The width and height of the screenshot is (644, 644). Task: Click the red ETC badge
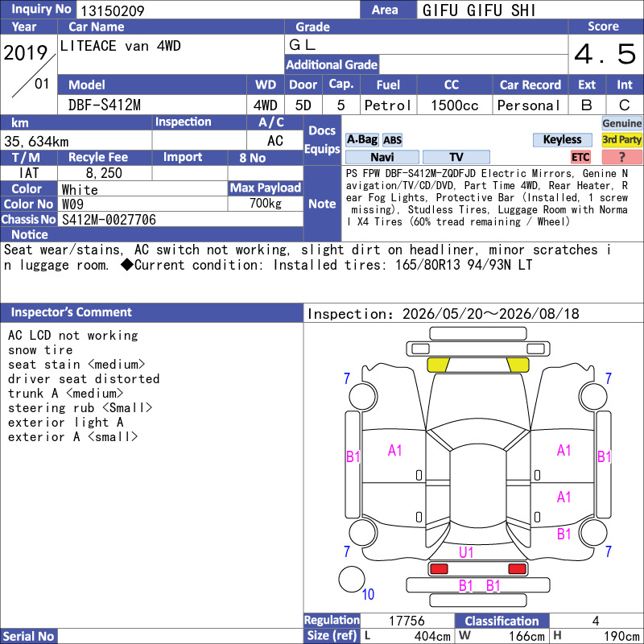[580, 157]
